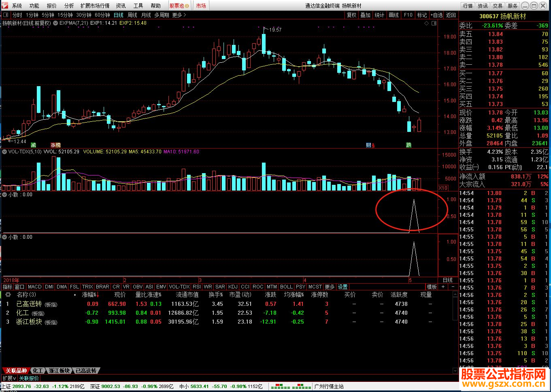Screen dimensions: 551x392
Task: Click the diamond icon above the main chart
Action: (x=426, y=23)
